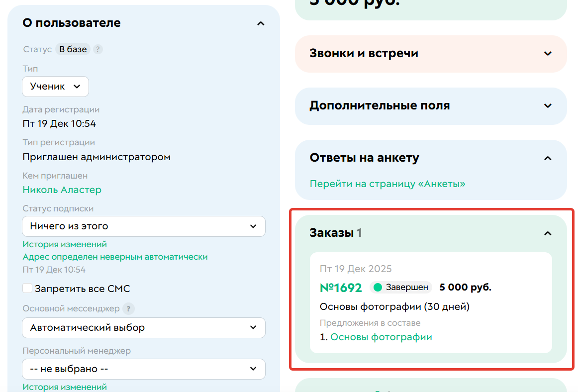
Task: Enable the «Запретить все СМС» checkbox
Action: 27,288
